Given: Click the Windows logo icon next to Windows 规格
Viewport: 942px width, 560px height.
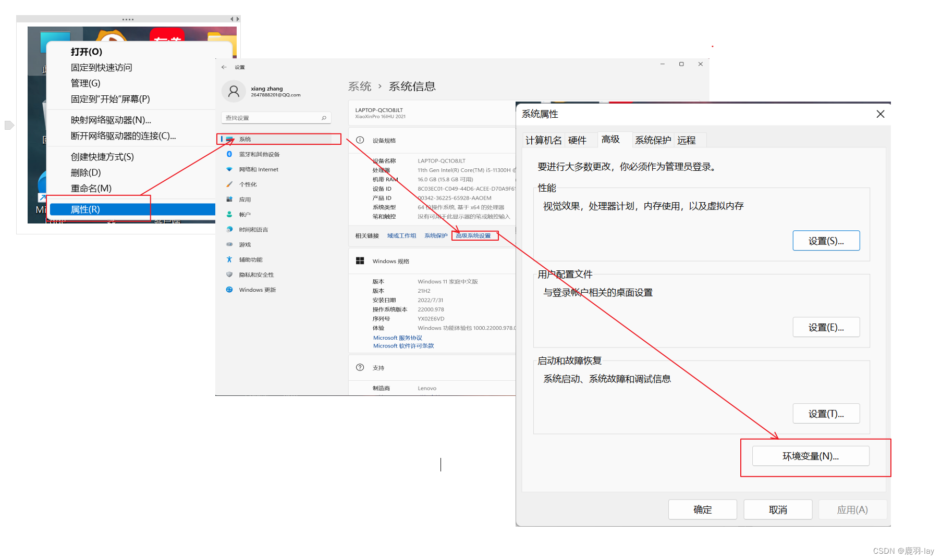Looking at the screenshot, I should click(x=360, y=261).
